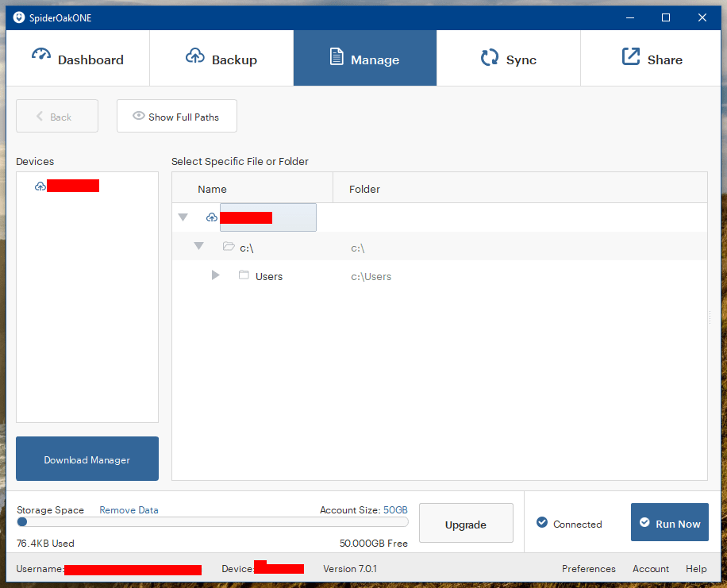Collapse the device entry's disclosure triangle

pos(183,217)
